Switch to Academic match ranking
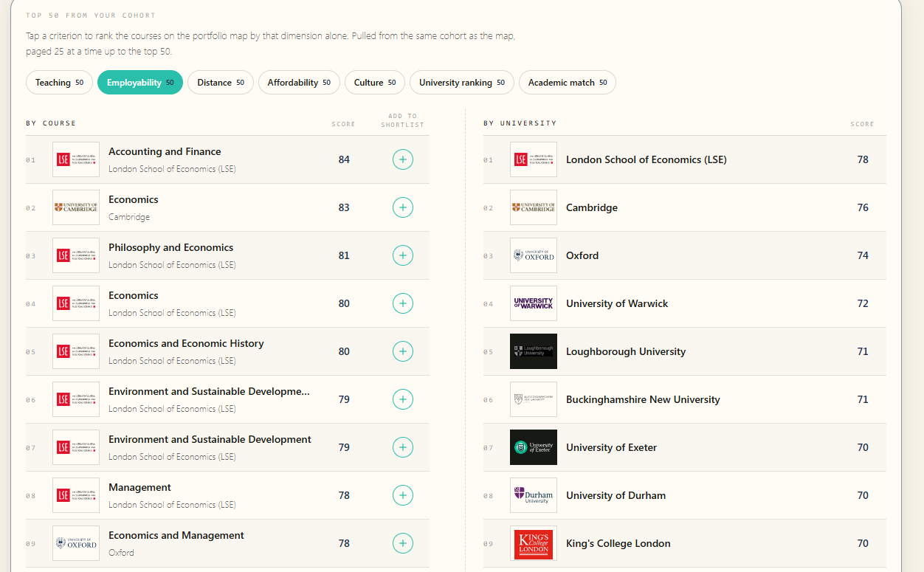Viewport: 924px width, 572px height. pyautogui.click(x=568, y=83)
